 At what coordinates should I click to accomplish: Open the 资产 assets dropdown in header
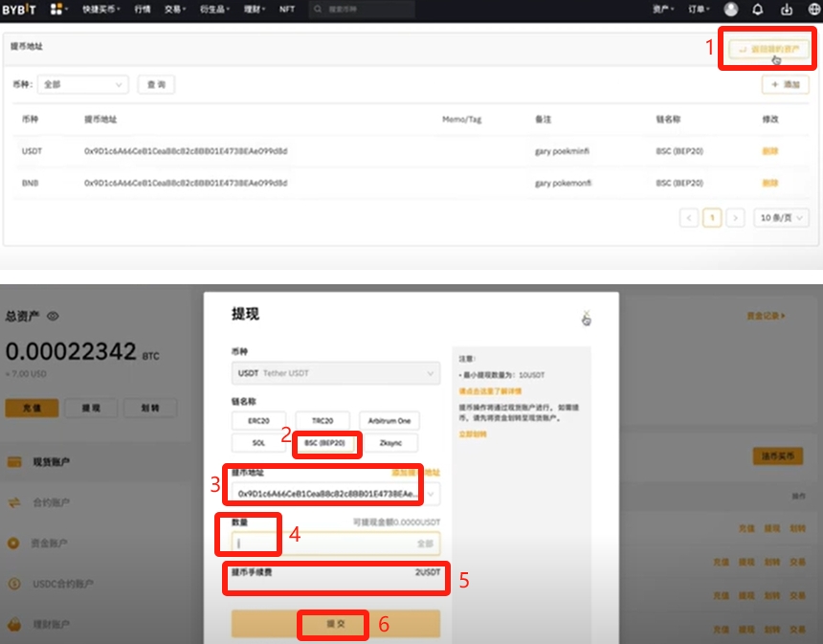coord(663,9)
